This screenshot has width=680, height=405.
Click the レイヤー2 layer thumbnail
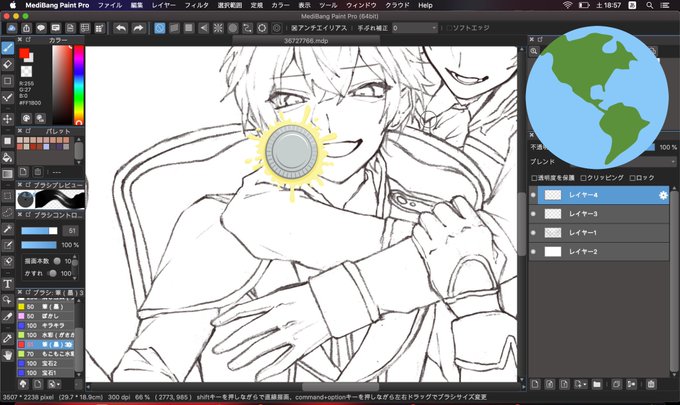[552, 251]
